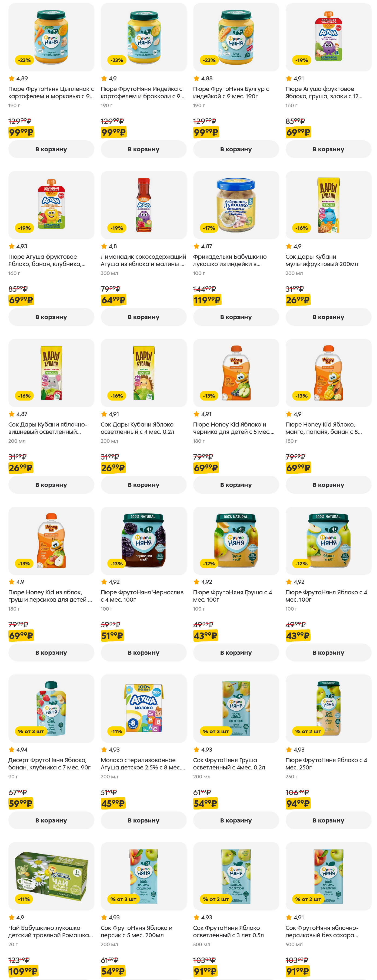The image size is (377, 980).
Task: Add Лимонадик Агуша to the cart
Action: click(143, 317)
